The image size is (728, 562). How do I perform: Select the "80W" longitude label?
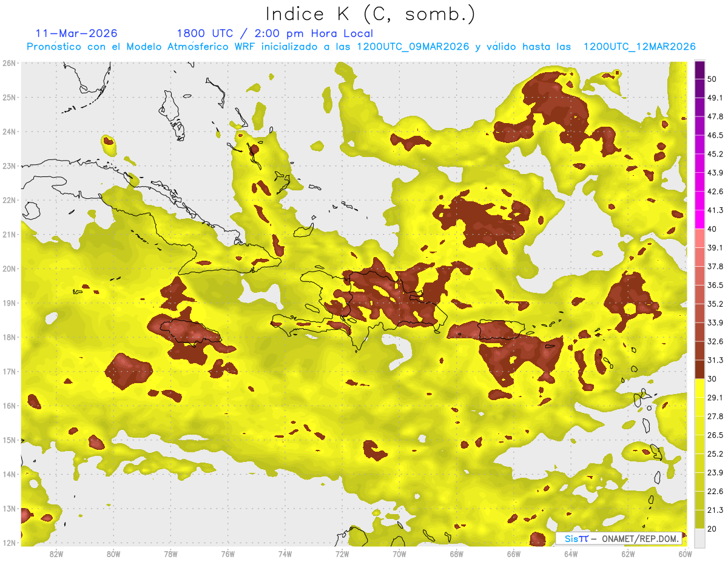pyautogui.click(x=113, y=554)
